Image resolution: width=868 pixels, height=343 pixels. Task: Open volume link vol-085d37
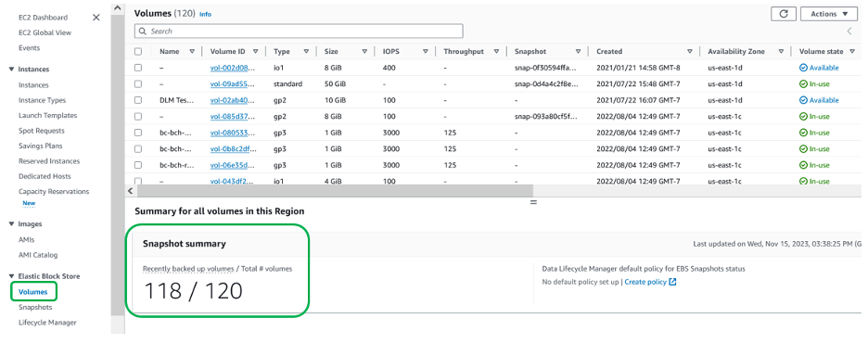(x=233, y=117)
